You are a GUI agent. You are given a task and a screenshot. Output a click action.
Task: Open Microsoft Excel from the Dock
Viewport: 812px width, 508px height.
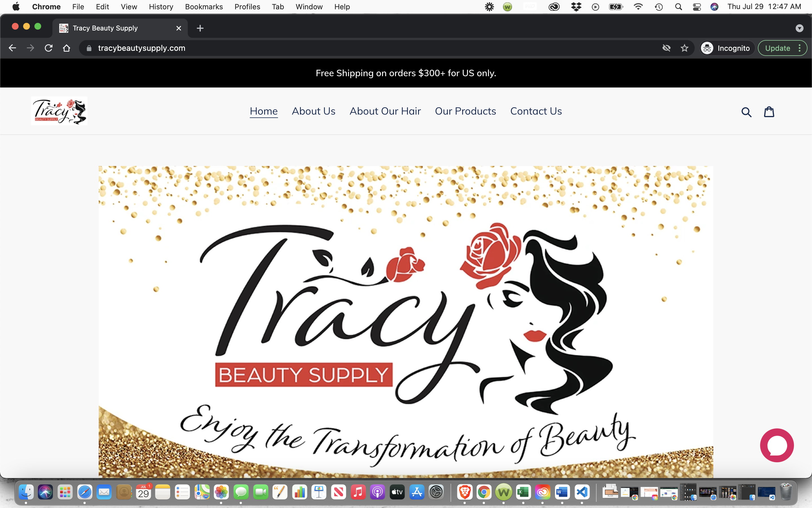[523, 492]
